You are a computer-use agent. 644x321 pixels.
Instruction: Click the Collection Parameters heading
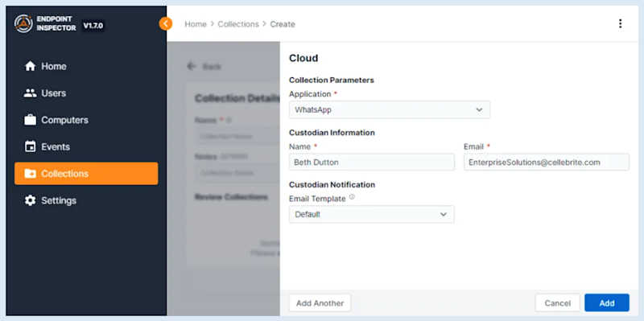pos(332,80)
